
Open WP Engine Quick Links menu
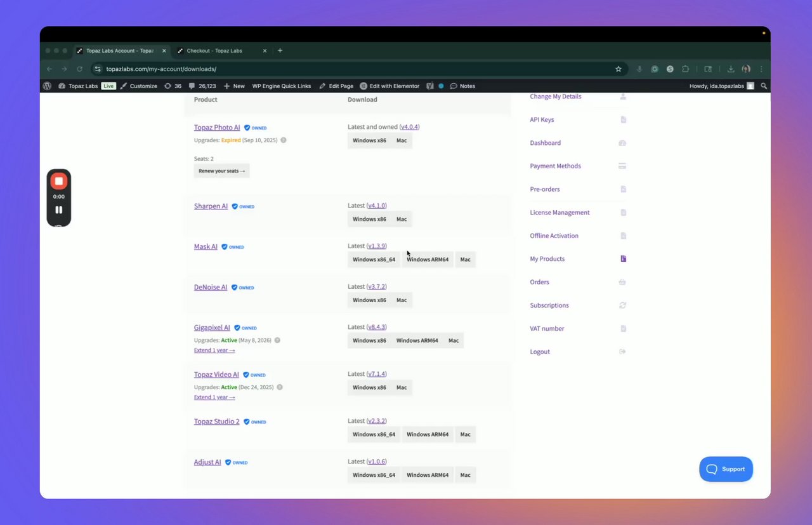click(282, 86)
